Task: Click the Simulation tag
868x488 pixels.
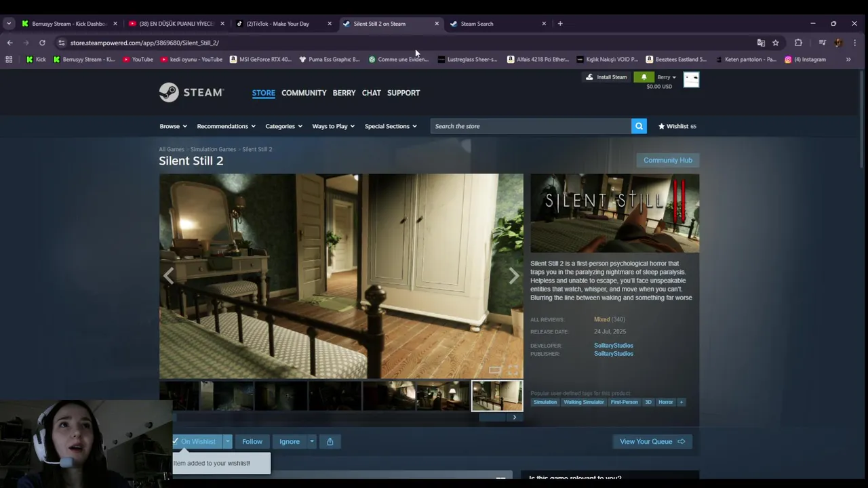Action: click(545, 402)
